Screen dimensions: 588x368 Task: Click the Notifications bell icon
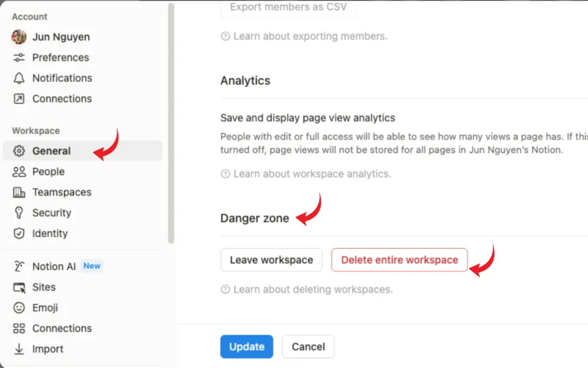click(x=19, y=78)
